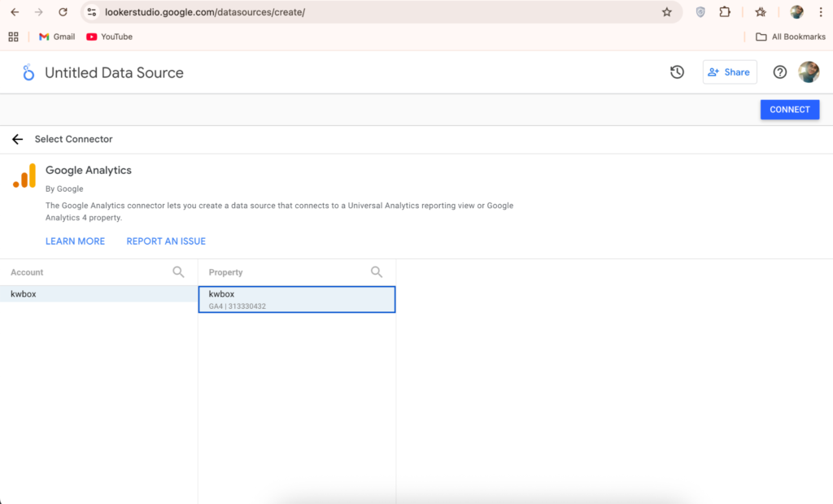Search accounts using the magnifier icon
Viewport: 833px width, 504px height.
click(178, 272)
